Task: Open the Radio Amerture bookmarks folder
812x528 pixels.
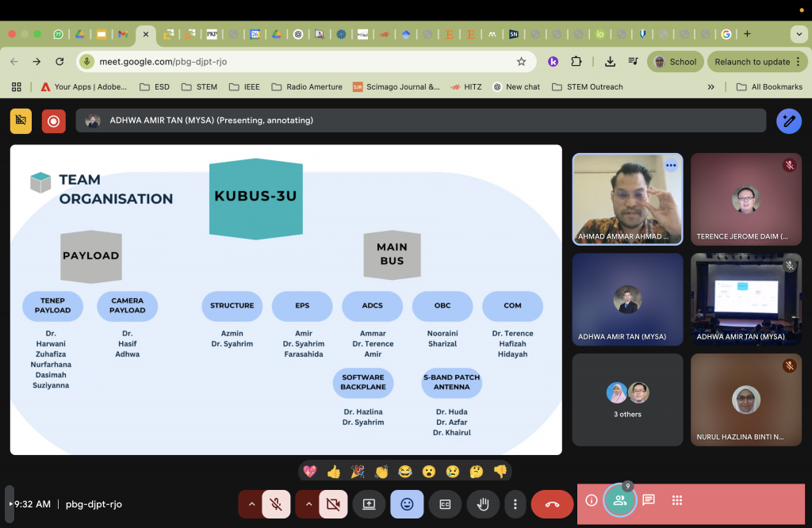Action: pyautogui.click(x=307, y=87)
